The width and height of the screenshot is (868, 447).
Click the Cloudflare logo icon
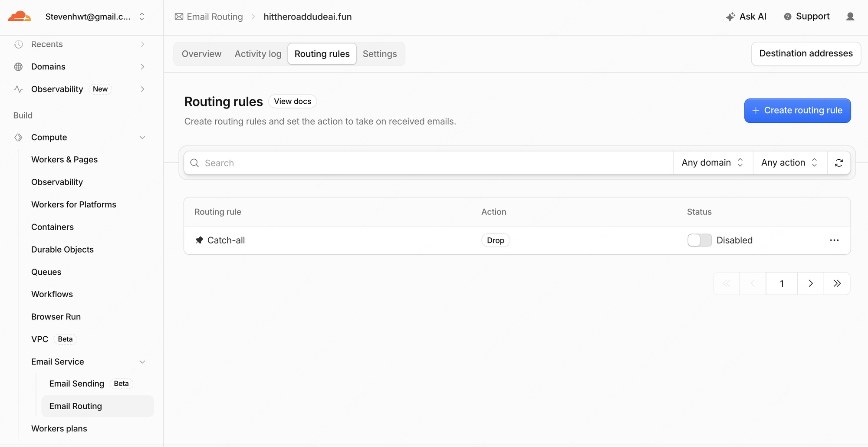point(20,16)
